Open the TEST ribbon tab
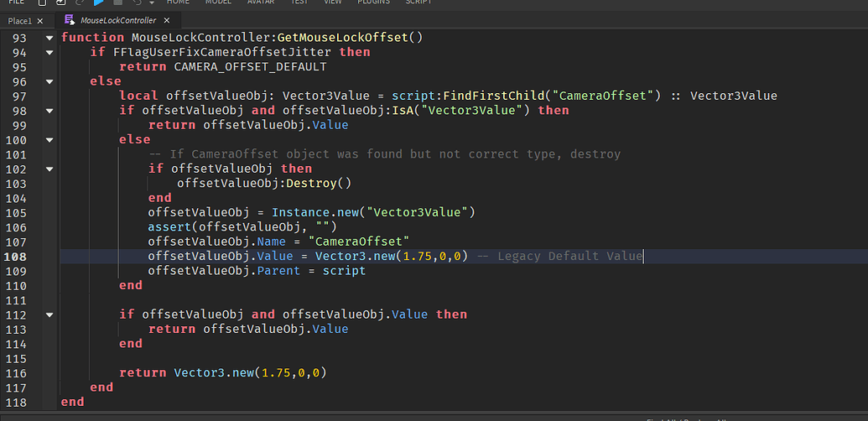 pos(300,2)
